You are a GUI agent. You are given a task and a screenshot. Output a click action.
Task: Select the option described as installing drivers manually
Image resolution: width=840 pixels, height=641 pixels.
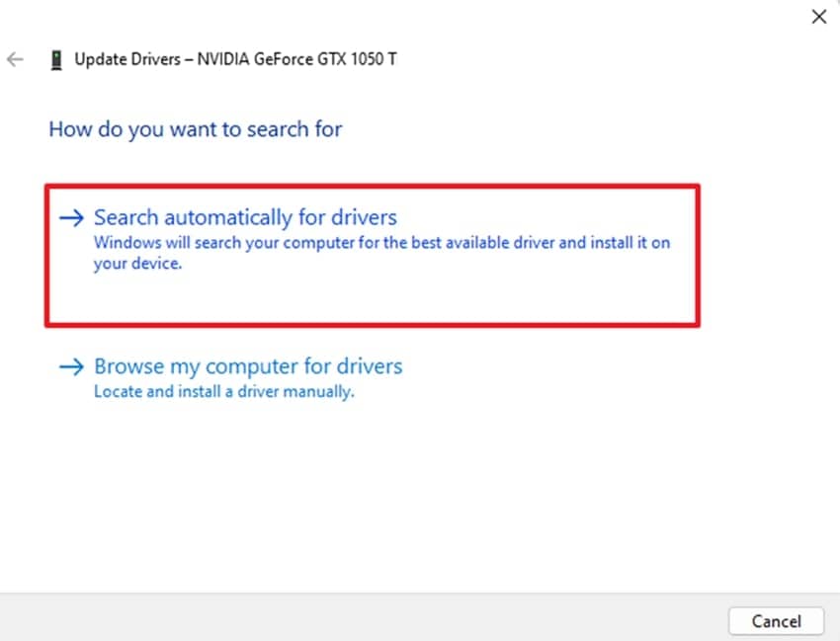[248, 366]
